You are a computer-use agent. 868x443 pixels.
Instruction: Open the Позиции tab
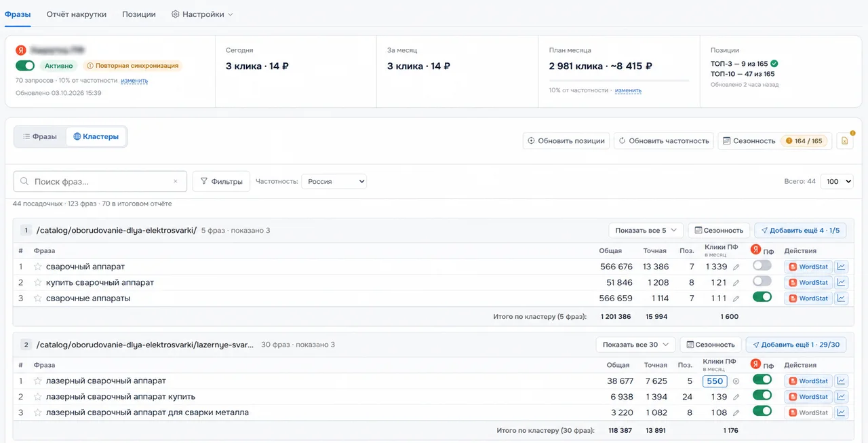pyautogui.click(x=139, y=14)
